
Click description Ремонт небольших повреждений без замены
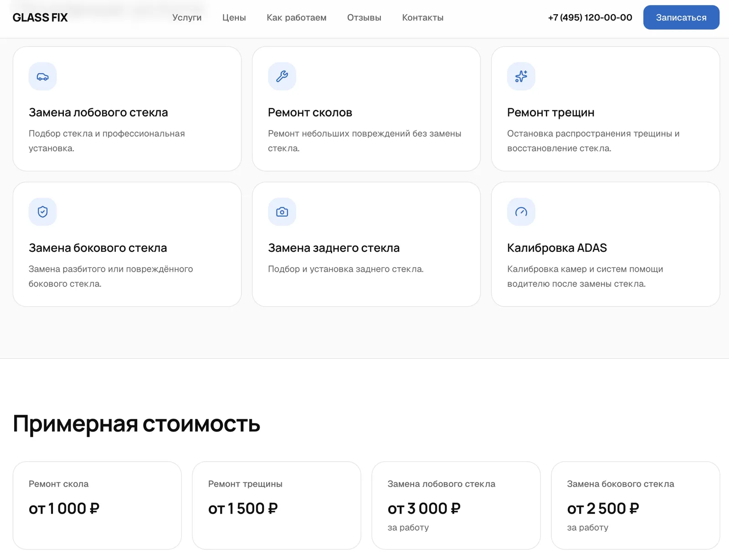pos(364,141)
